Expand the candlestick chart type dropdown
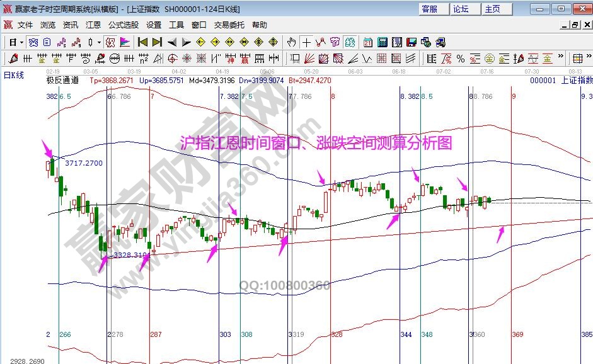The height and width of the screenshot is (364, 593). tap(99, 42)
